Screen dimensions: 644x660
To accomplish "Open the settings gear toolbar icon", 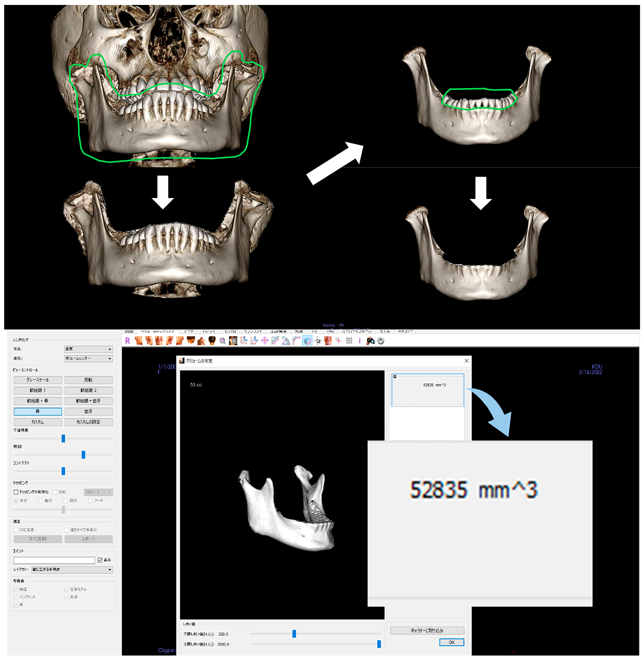I will point(381,341).
